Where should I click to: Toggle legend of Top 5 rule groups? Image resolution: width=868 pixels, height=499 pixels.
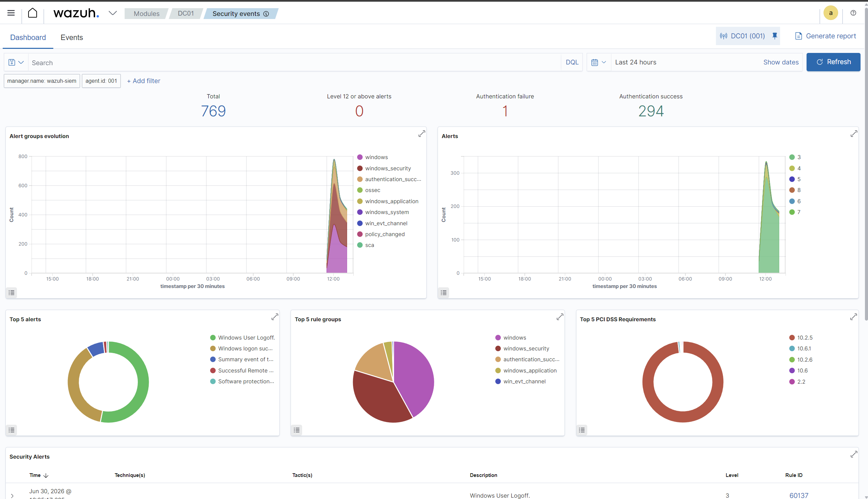click(297, 430)
